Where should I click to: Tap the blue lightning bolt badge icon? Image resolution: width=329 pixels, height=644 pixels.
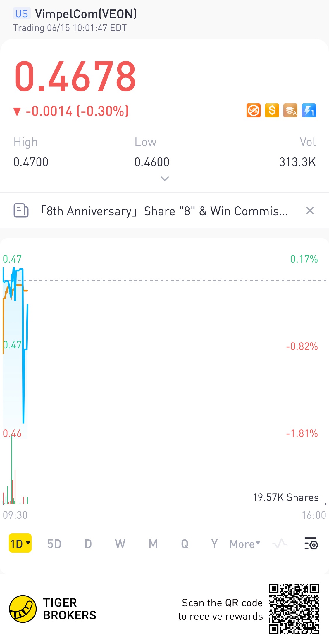(309, 111)
